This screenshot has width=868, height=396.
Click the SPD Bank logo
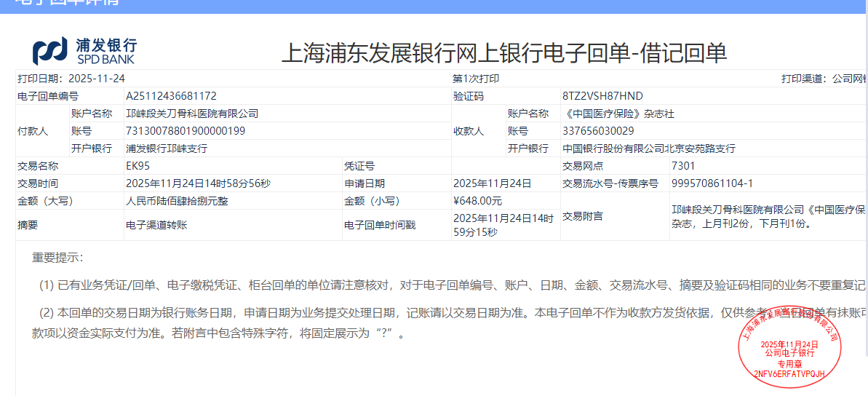[84, 51]
